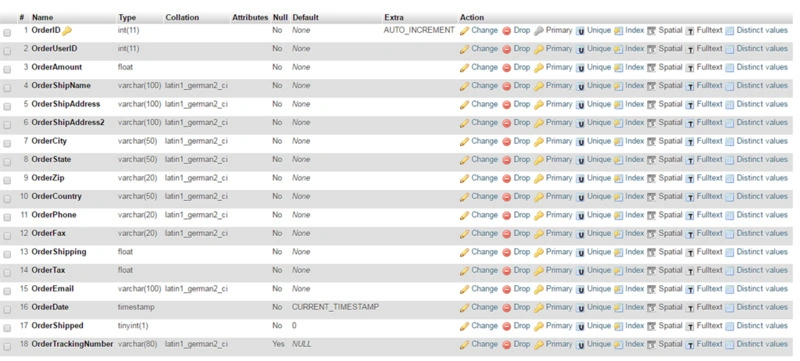Click the Drop link for OrderState
Image resolution: width=800 pixels, height=361 pixels.
tap(522, 159)
